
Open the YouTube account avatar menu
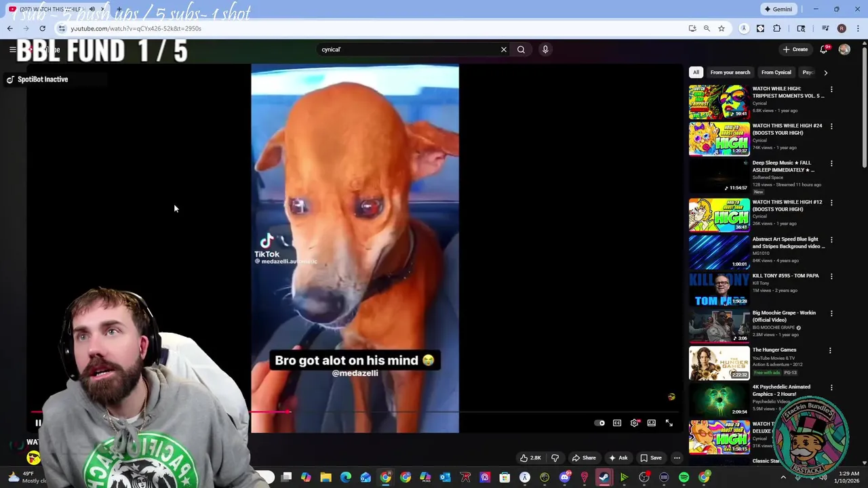844,49
